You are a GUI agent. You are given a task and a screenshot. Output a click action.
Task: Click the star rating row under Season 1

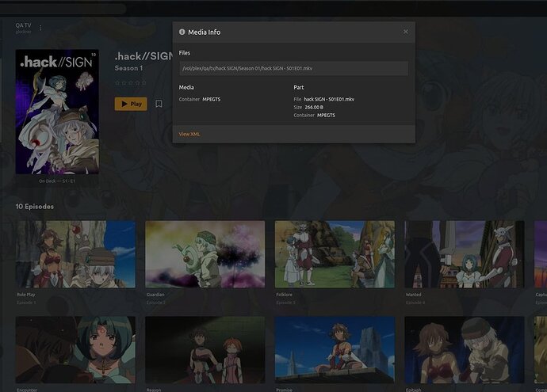click(x=131, y=83)
